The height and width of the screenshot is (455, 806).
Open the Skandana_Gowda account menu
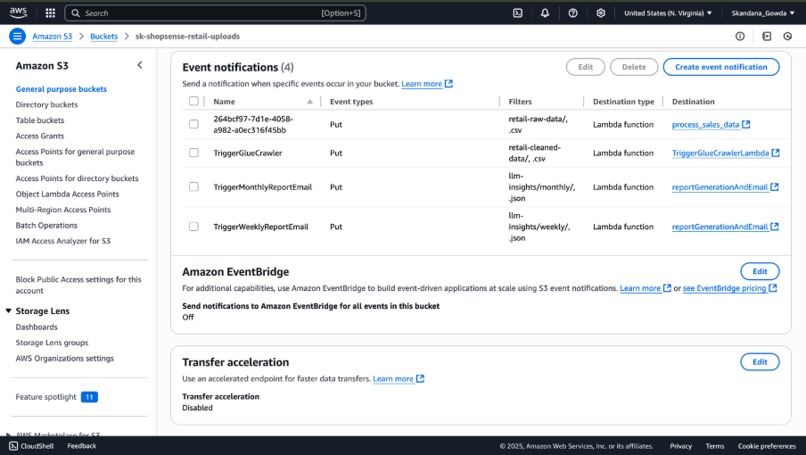click(763, 13)
